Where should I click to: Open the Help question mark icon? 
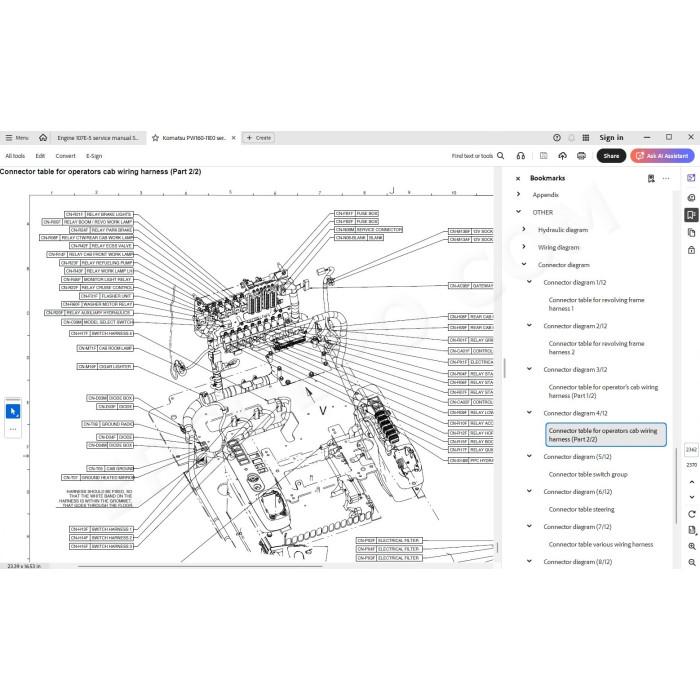[557, 138]
